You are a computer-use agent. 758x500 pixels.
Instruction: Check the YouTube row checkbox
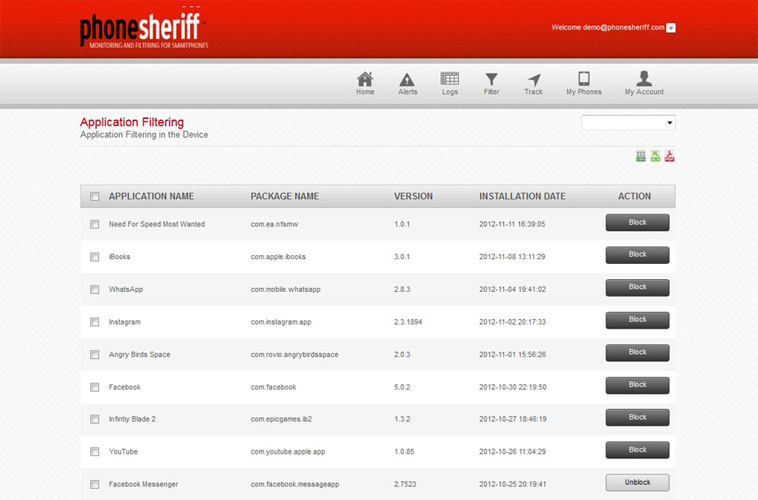tap(94, 452)
